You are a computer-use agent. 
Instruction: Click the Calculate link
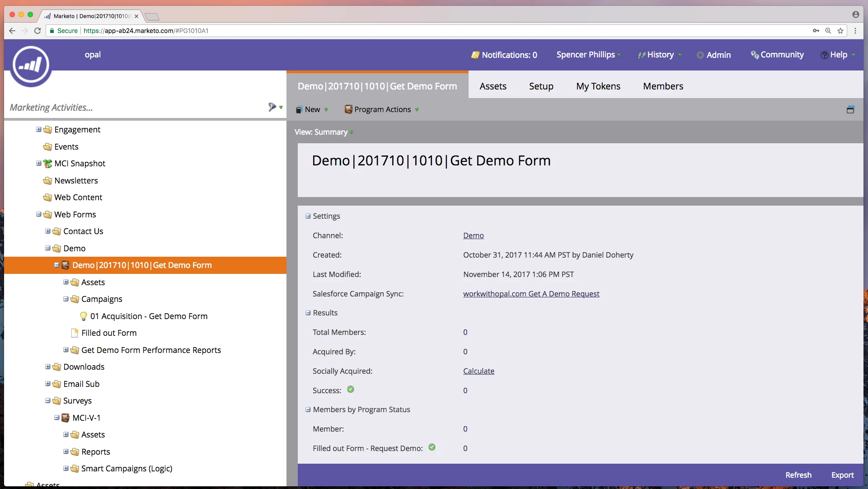click(479, 371)
